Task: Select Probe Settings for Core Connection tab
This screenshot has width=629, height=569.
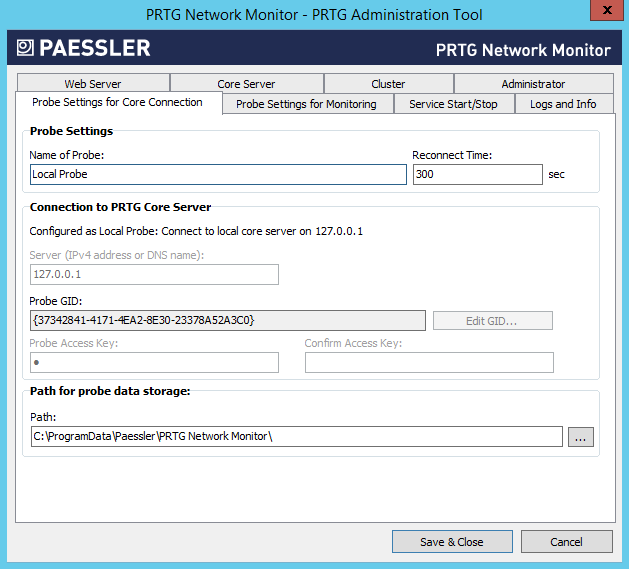Action: tap(117, 103)
